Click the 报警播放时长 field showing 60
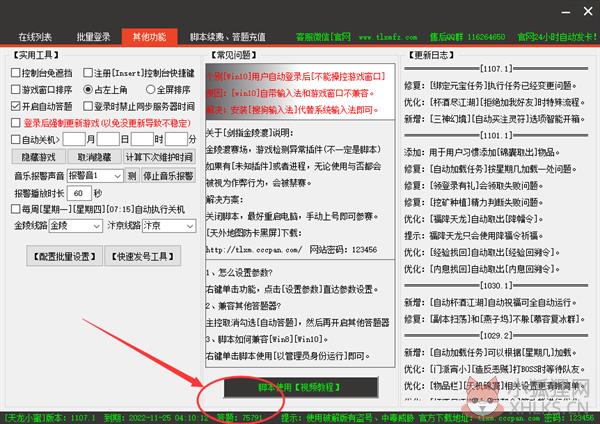This screenshot has height=424, width=600. [x=79, y=193]
